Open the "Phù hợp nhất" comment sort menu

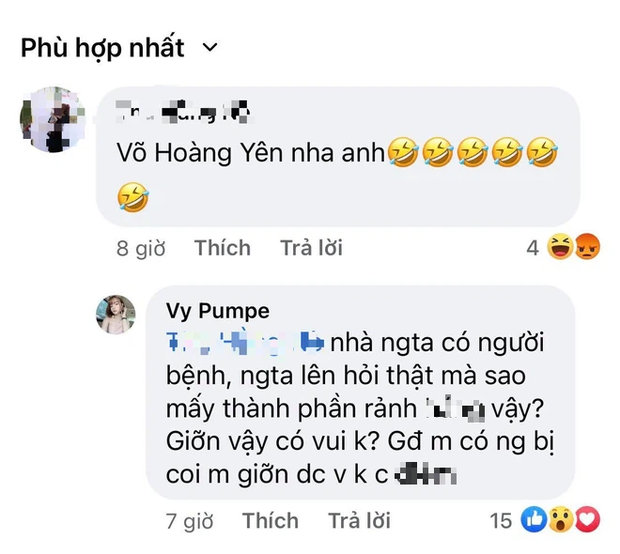103,47
